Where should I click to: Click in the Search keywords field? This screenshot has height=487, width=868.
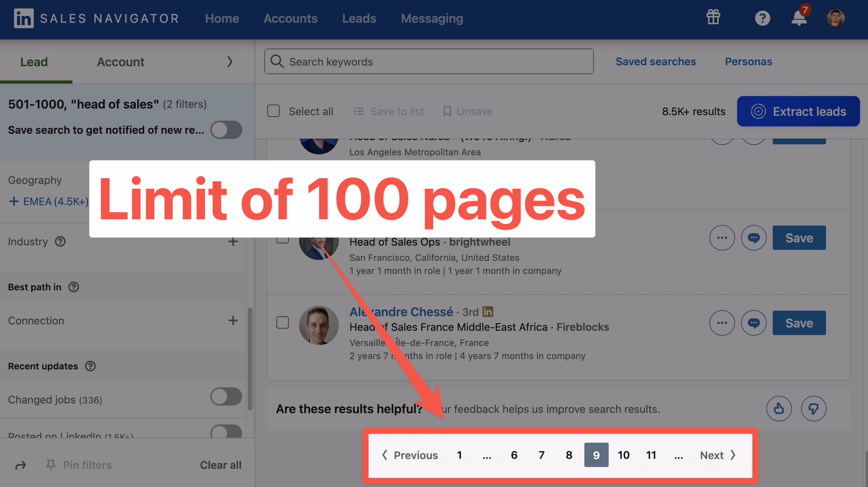click(429, 61)
